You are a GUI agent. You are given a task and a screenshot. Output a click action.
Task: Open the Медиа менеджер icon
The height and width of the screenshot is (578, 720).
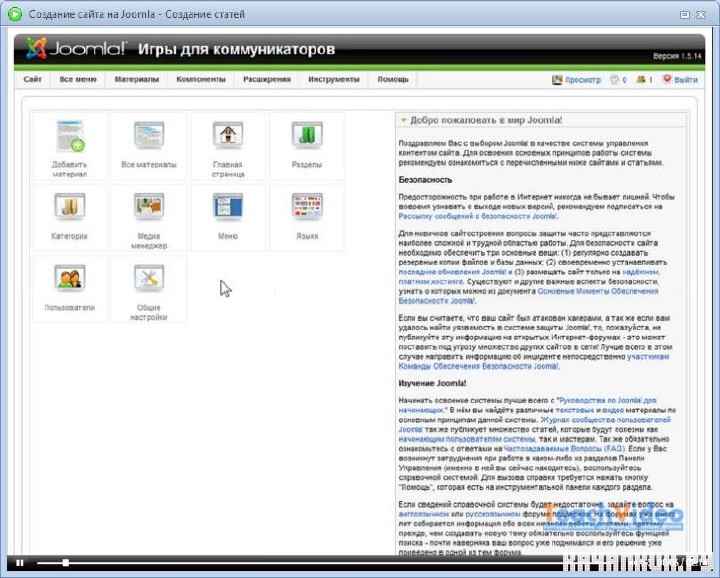pos(149,218)
